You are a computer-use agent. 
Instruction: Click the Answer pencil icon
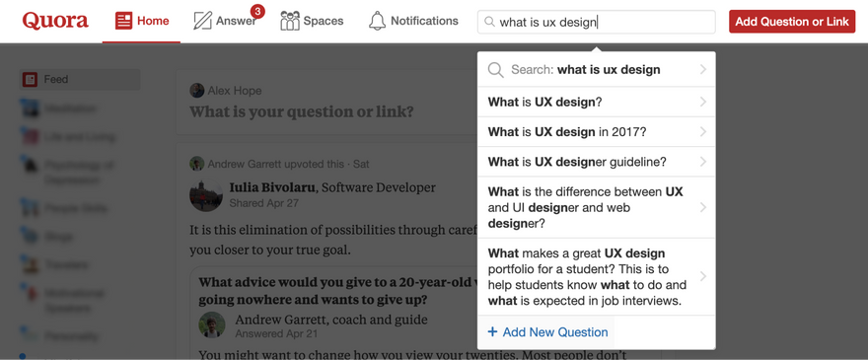(x=202, y=21)
